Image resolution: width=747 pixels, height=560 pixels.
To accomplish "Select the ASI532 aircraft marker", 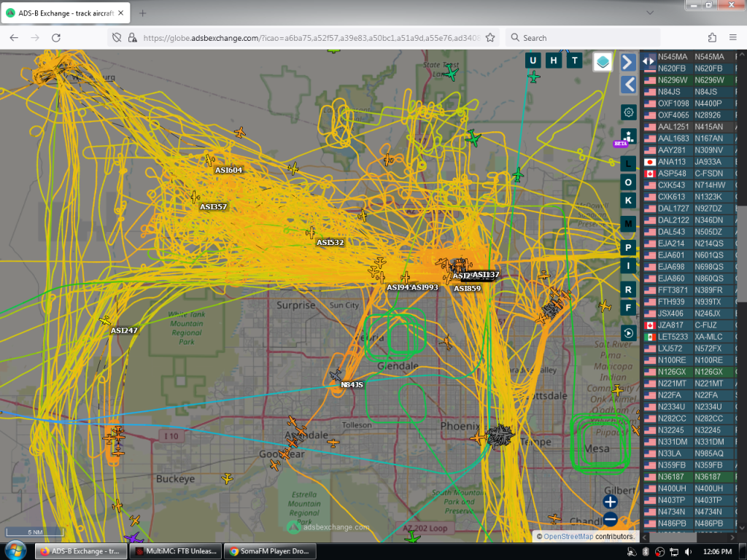I will coord(311,233).
